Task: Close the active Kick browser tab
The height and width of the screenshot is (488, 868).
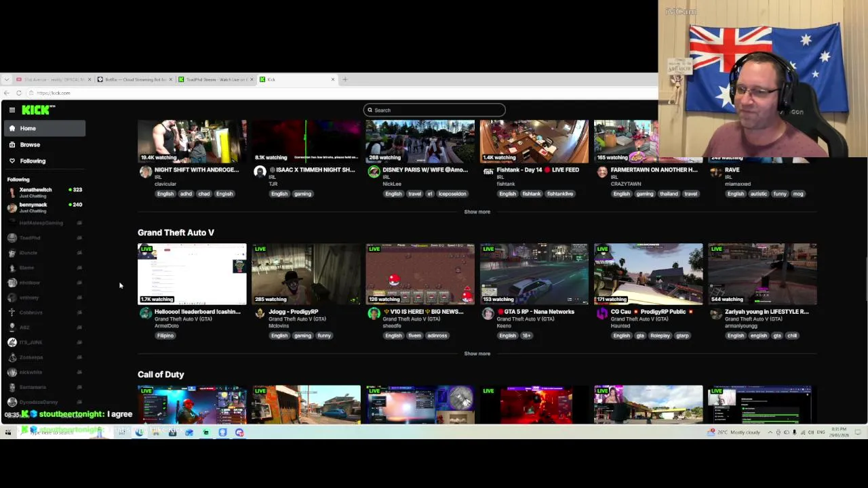Action: [x=332, y=79]
